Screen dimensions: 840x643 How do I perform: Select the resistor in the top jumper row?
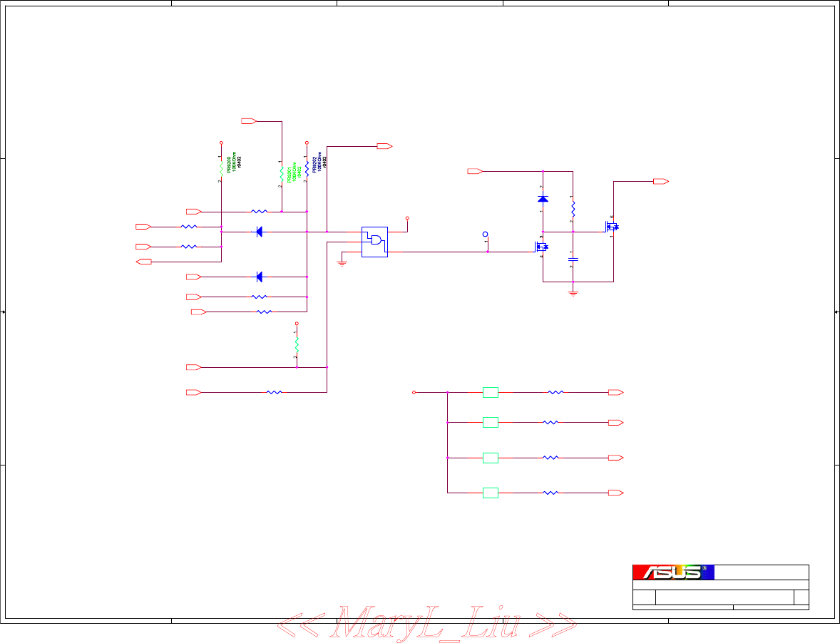coord(555,393)
